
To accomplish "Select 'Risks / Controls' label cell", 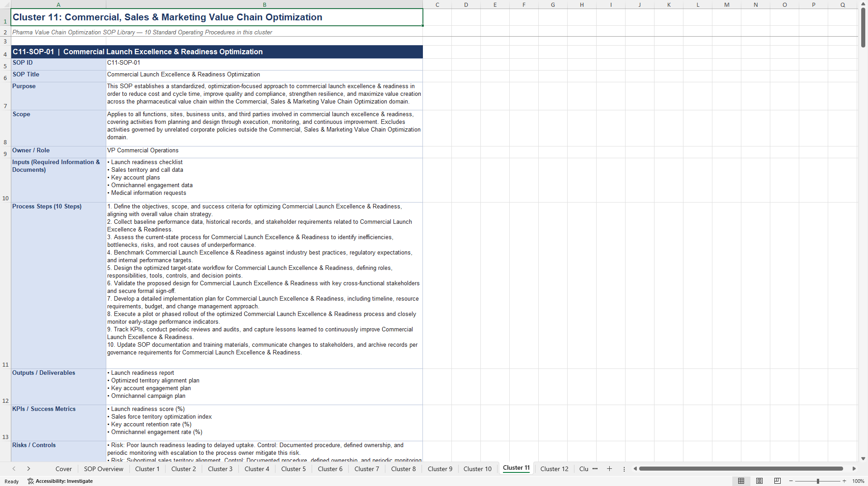I will pyautogui.click(x=58, y=451).
